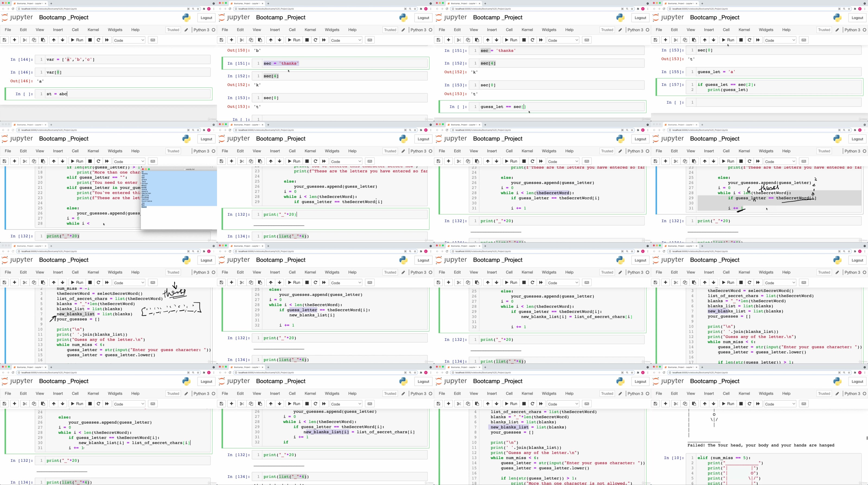Cut cell icon in pane showing sec = 'thanks' selected
The image size is (868, 485).
[x=242, y=40]
